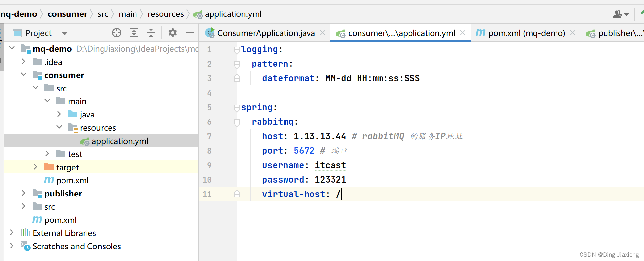This screenshot has width=644, height=261.
Task: Click the mq-demo project root icon
Action: 25,49
